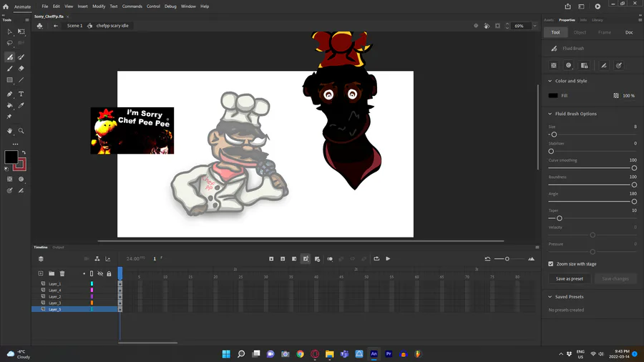Play the timeline animation
The width and height of the screenshot is (644, 362).
(388, 258)
